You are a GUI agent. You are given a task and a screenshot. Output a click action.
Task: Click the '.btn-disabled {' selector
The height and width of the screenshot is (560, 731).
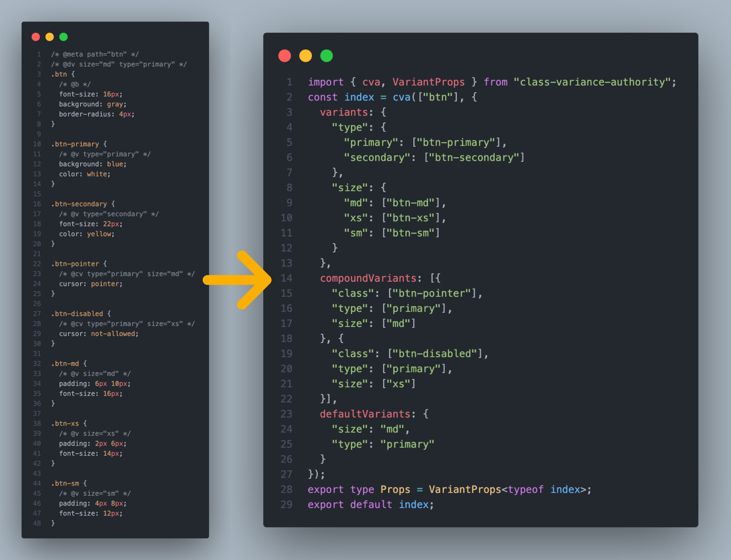pos(81,314)
